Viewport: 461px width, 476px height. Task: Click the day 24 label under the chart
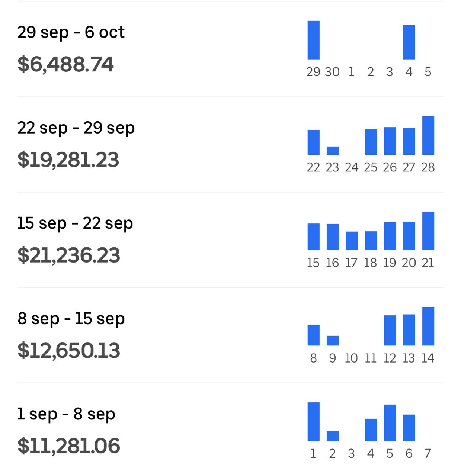pos(352,168)
